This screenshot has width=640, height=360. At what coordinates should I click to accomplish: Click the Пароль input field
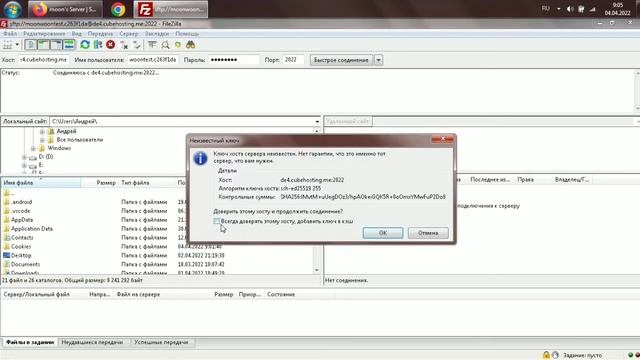233,60
